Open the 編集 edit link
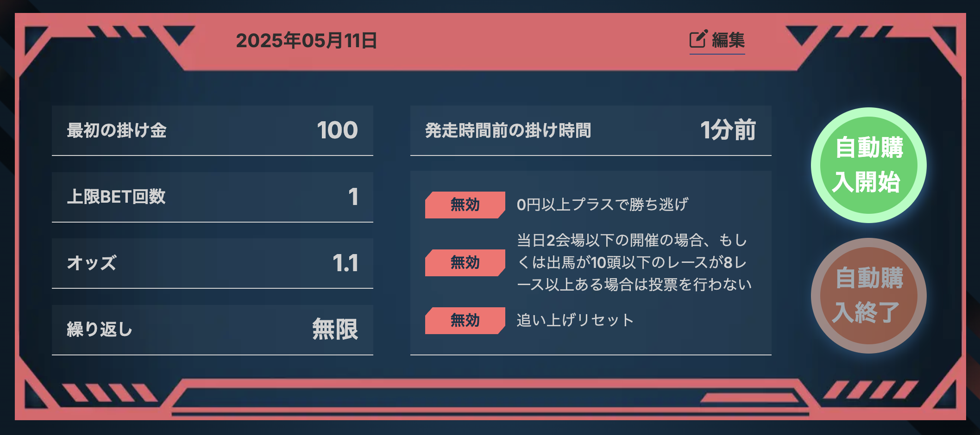This screenshot has height=435, width=980. [x=717, y=41]
